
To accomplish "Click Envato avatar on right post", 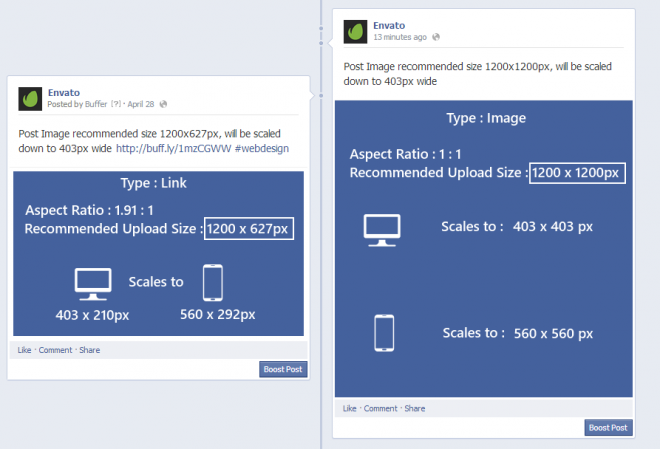I will click(355, 32).
